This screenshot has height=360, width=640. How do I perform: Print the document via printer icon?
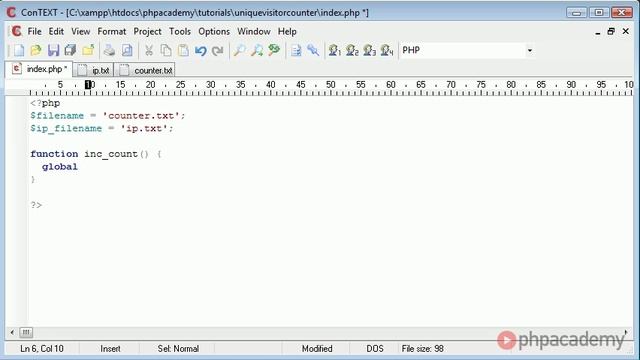pyautogui.click(x=109, y=50)
